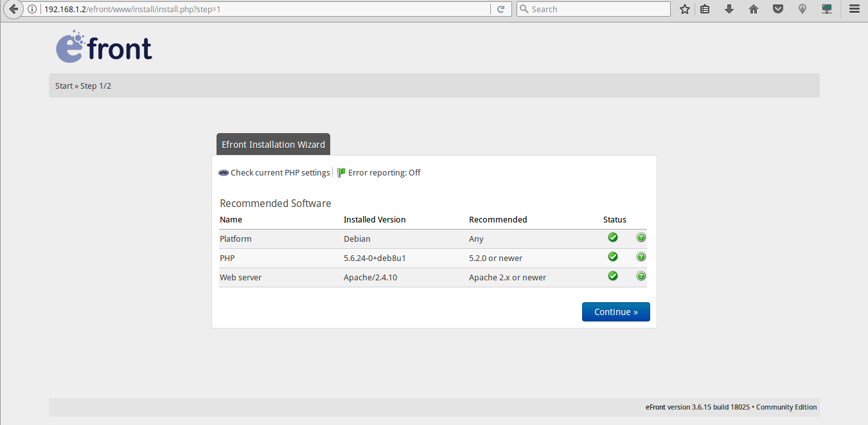The height and width of the screenshot is (425, 868).
Task: Click the green check status for Web server
Action: tap(612, 276)
